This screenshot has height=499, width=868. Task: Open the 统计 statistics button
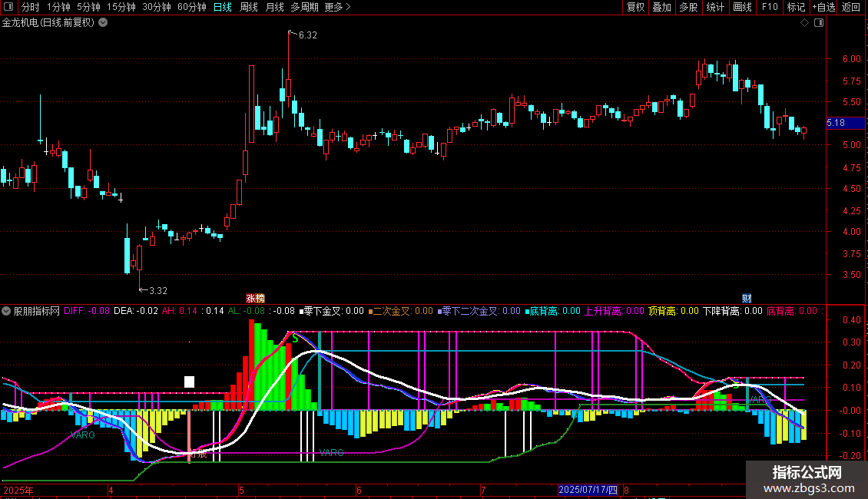tap(714, 7)
